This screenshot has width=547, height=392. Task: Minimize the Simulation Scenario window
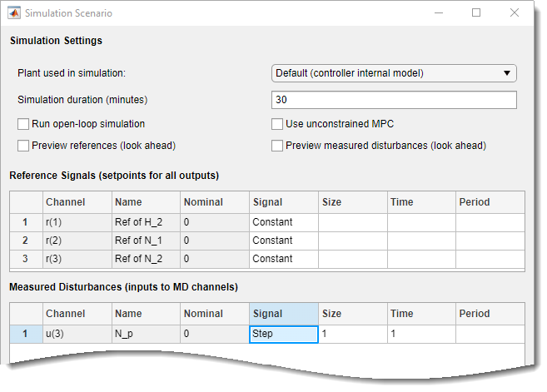(439, 13)
